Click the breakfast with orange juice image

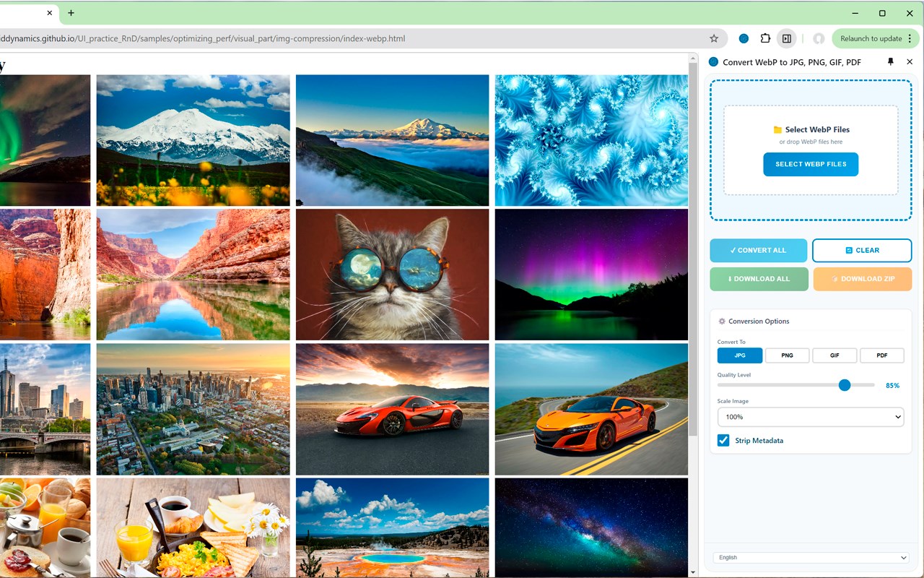click(x=193, y=527)
